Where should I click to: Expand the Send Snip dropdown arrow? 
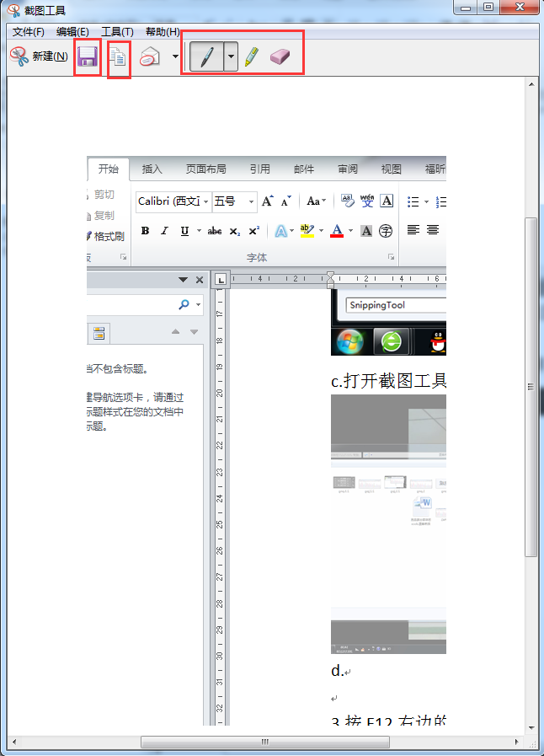click(x=175, y=57)
